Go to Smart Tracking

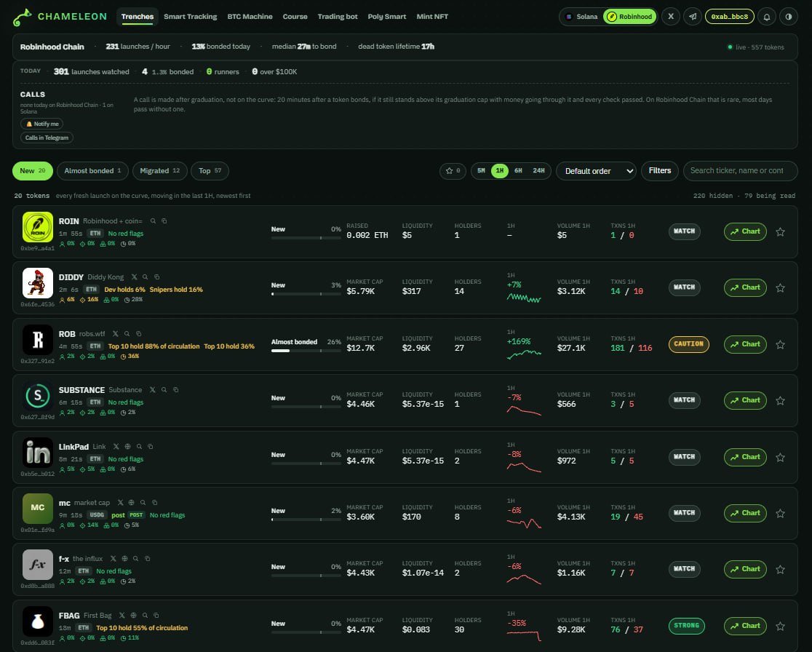pyautogui.click(x=190, y=17)
